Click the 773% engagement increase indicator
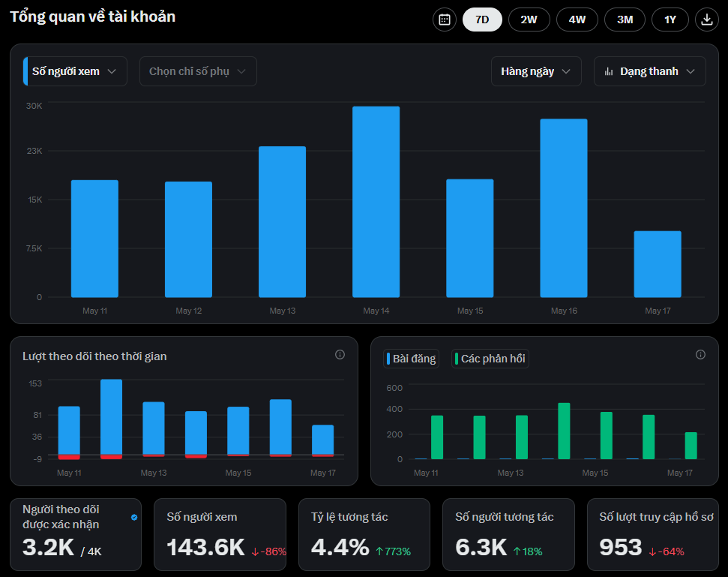This screenshot has height=577, width=728. pyautogui.click(x=394, y=551)
